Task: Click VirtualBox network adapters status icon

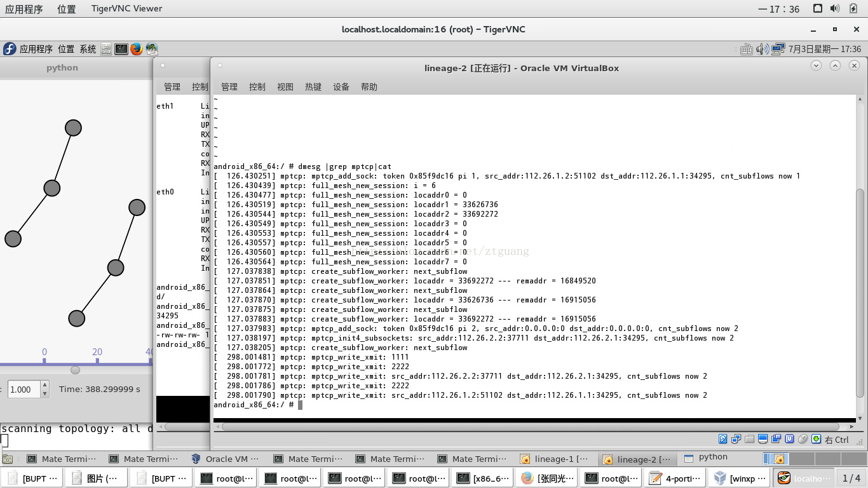Action: coord(736,439)
